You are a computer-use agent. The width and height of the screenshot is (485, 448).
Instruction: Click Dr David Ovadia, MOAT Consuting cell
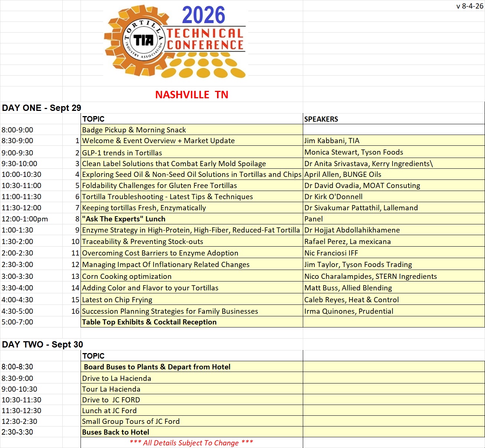coord(394,185)
